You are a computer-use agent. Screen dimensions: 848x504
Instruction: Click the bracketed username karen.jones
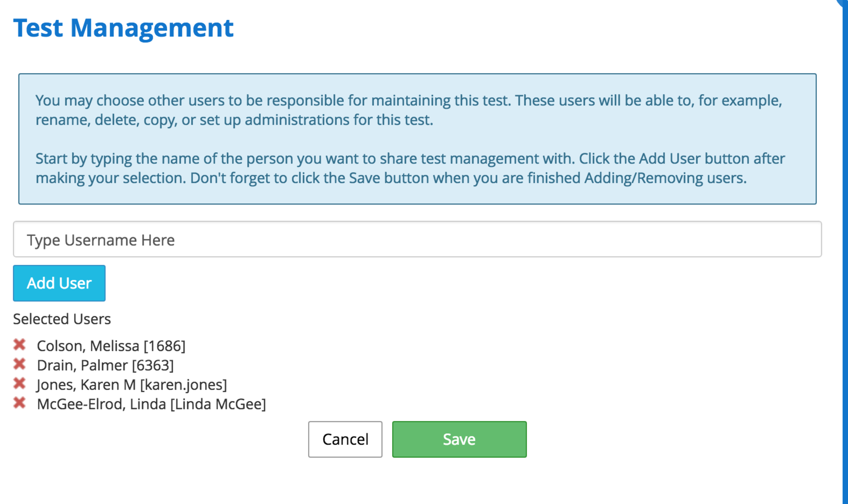pyautogui.click(x=183, y=385)
